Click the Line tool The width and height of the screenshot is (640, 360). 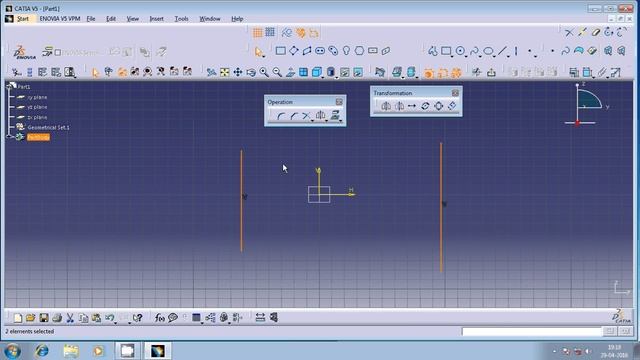[x=502, y=51]
